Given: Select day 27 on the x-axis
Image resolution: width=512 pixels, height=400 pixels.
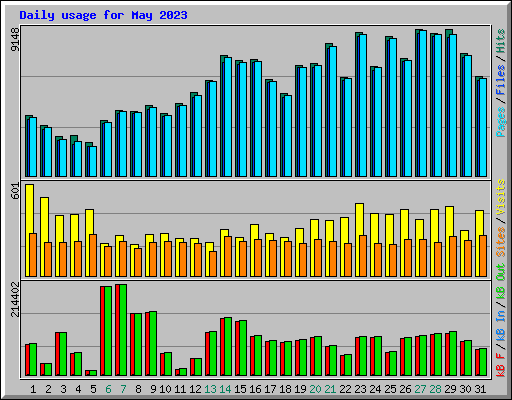Looking at the screenshot, I should tap(420, 389).
